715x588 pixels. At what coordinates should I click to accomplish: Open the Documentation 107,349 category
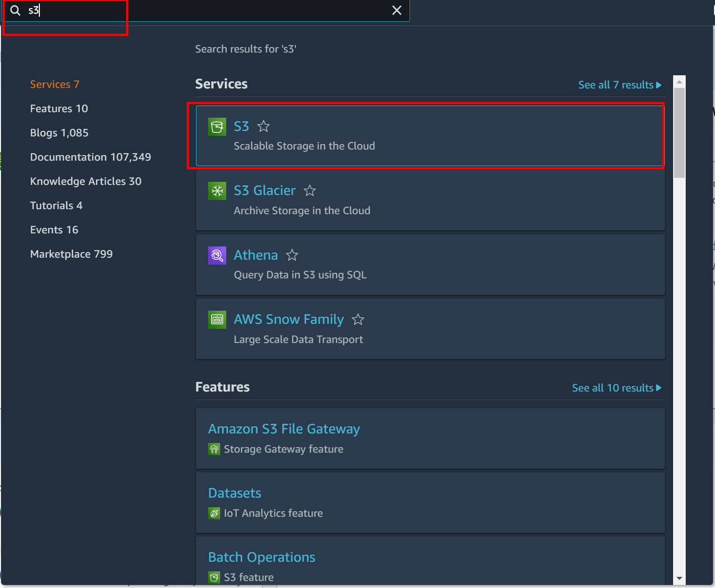tap(90, 157)
